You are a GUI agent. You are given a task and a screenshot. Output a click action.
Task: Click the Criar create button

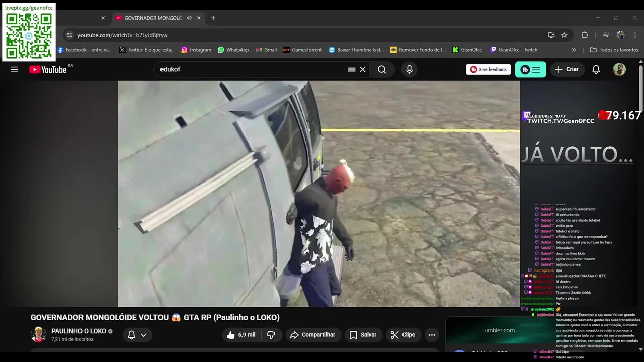tap(567, 69)
